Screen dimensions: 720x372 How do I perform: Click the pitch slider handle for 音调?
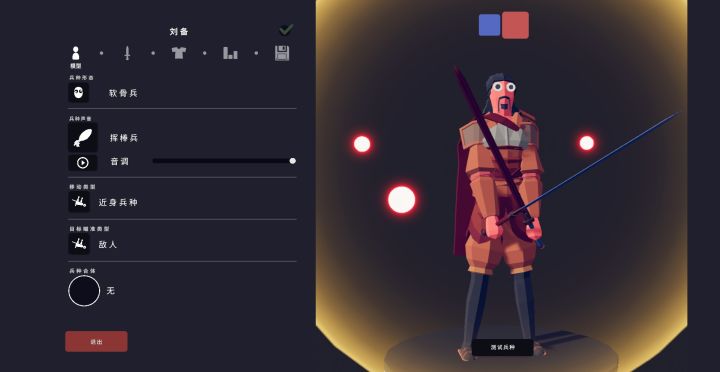tap(292, 161)
